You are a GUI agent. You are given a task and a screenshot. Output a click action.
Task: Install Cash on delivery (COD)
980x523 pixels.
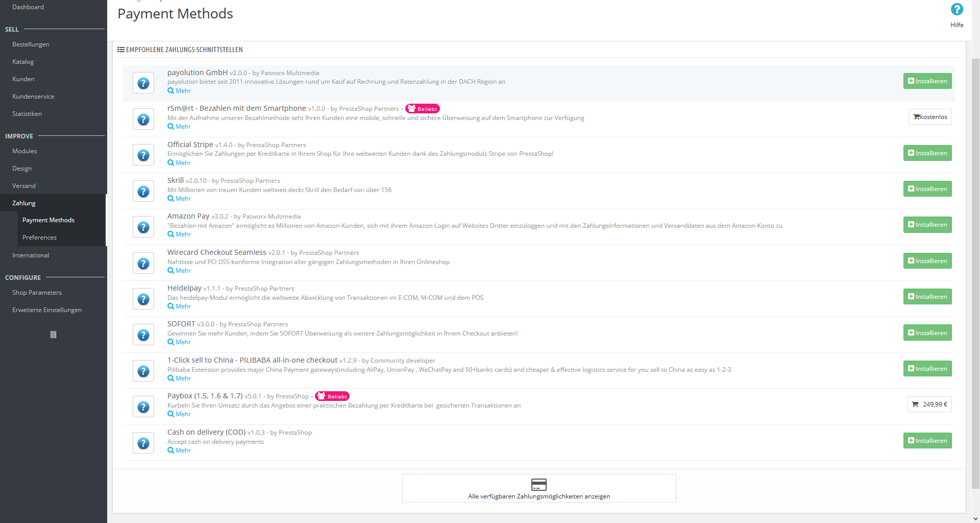pos(927,441)
